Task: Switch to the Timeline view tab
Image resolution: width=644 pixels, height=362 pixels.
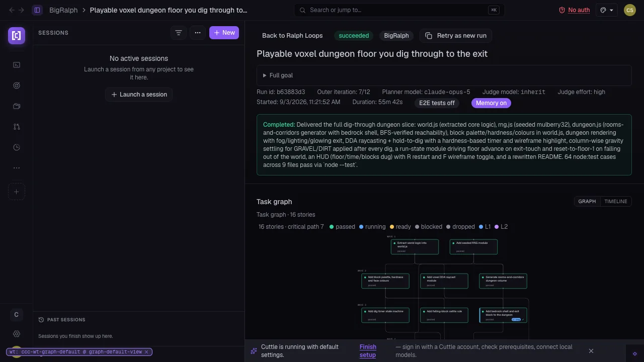Action: pos(616,202)
